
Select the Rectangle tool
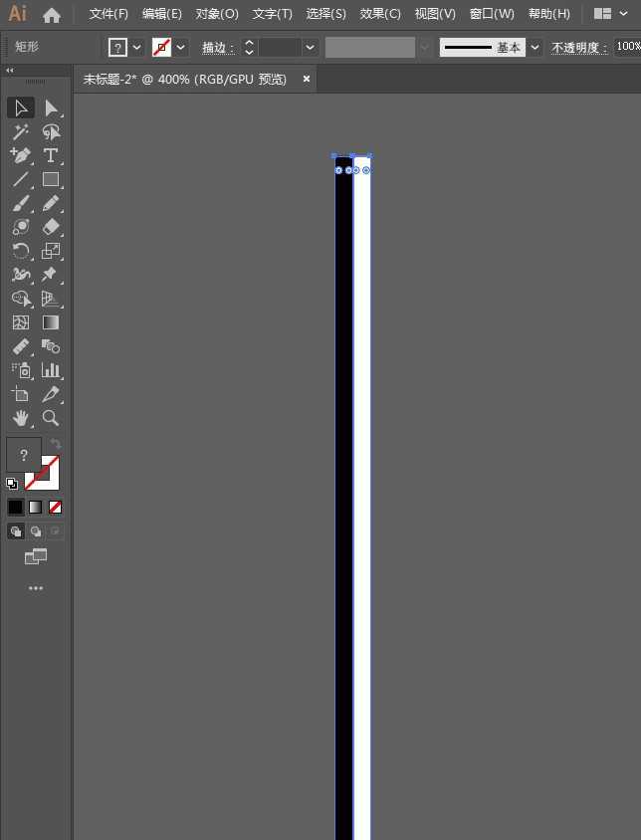click(x=51, y=179)
